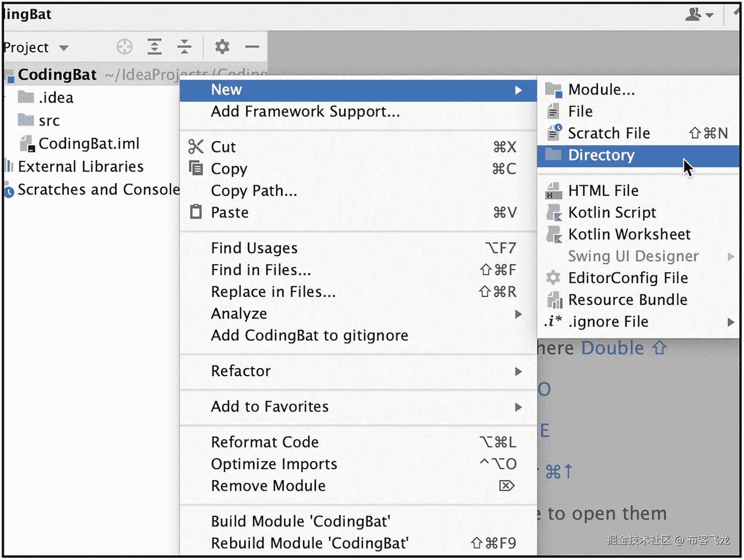Expand the Refactor submenu arrow

point(518,371)
